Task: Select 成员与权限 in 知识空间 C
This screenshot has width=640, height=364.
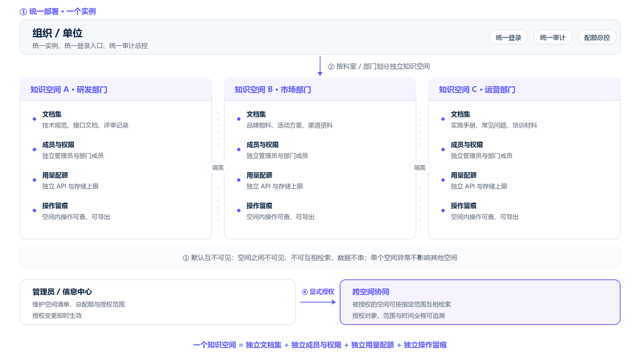Action: click(x=467, y=145)
